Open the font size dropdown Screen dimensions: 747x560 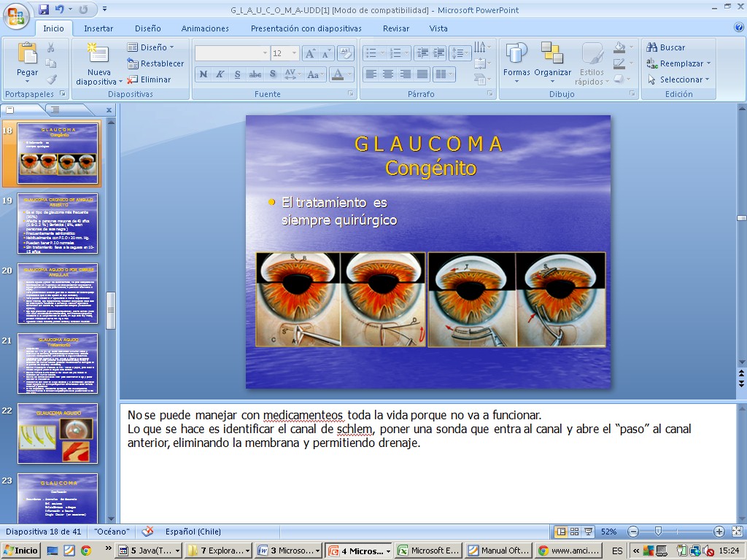tap(294, 53)
